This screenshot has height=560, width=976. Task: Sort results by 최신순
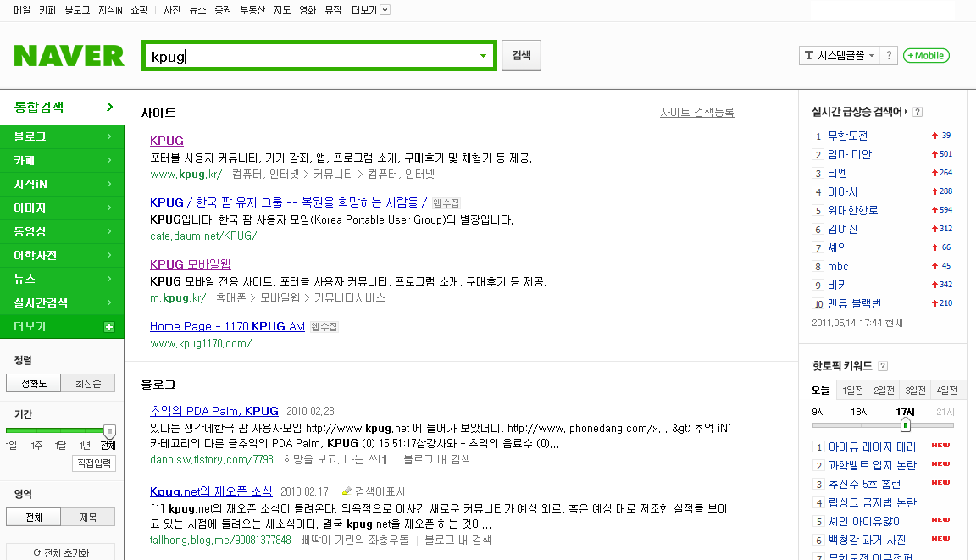tap(88, 383)
